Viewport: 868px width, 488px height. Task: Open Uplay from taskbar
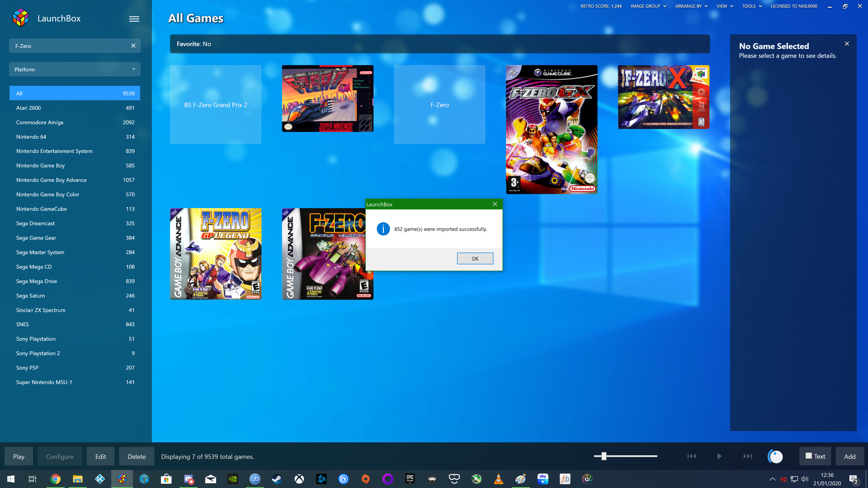point(343,479)
